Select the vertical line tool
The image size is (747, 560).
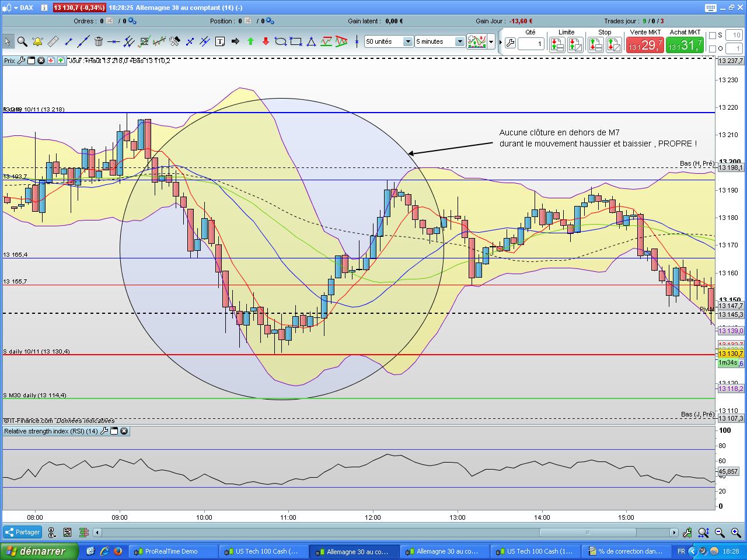tap(357, 41)
